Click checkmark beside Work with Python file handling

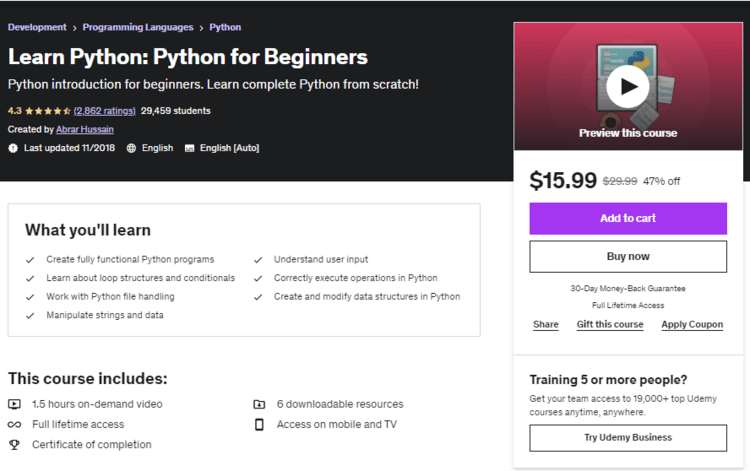point(30,297)
